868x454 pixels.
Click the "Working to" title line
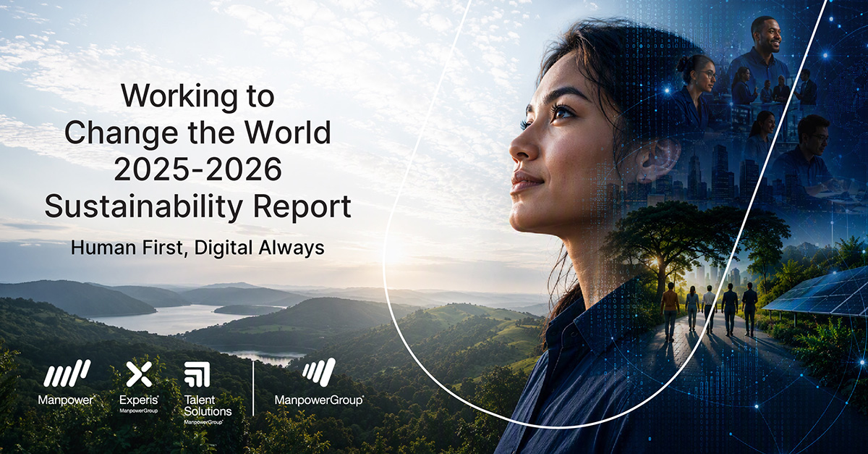(x=197, y=97)
